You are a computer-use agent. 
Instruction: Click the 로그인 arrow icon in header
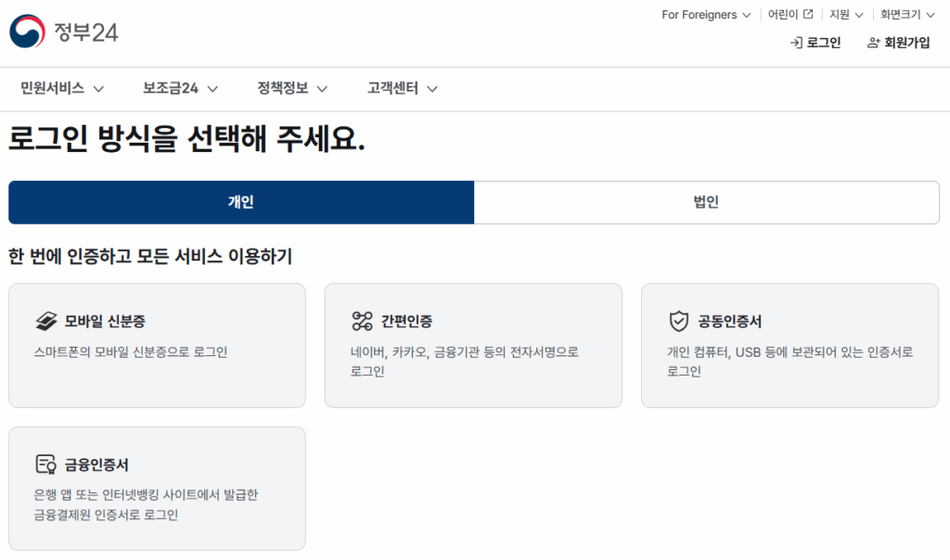click(x=795, y=43)
